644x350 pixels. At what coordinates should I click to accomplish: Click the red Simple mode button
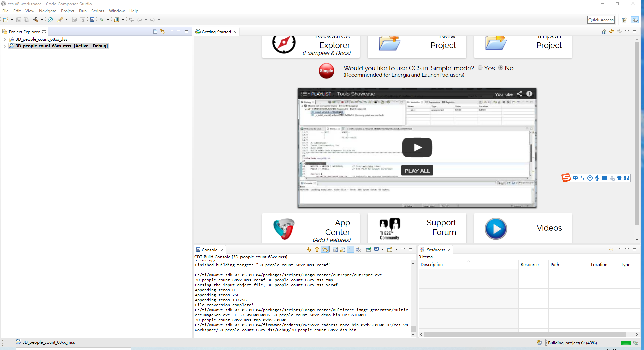click(x=326, y=71)
